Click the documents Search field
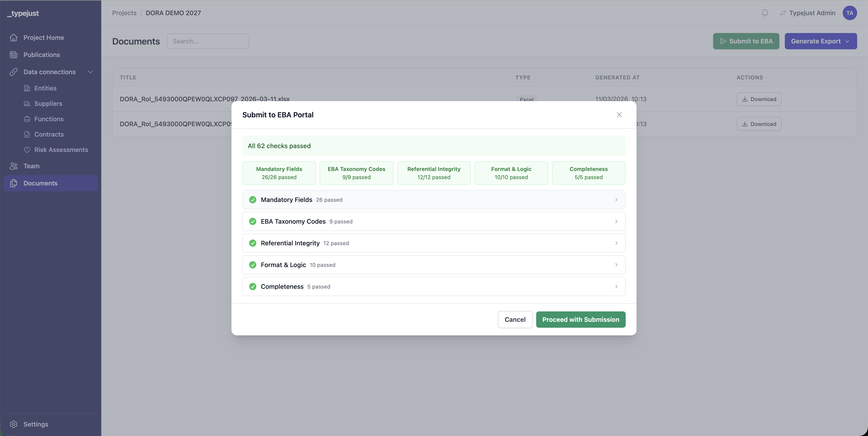The image size is (868, 436). [208, 41]
